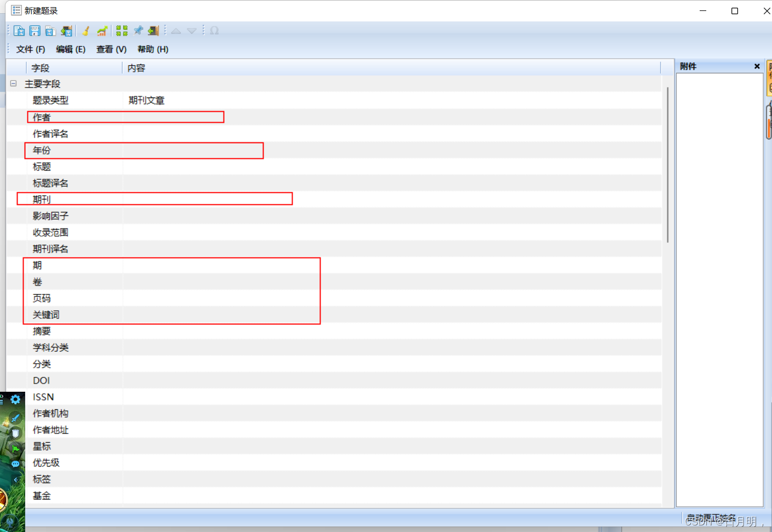
Task: Click the floppy disk save icon
Action: (x=35, y=31)
